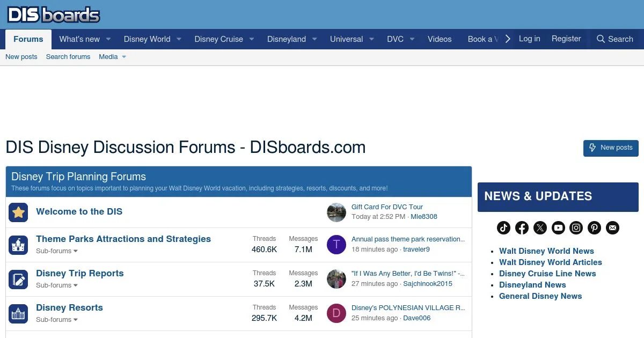This screenshot has height=338, width=644.
Task: Open the Disneyland menu item
Action: pyautogui.click(x=287, y=39)
